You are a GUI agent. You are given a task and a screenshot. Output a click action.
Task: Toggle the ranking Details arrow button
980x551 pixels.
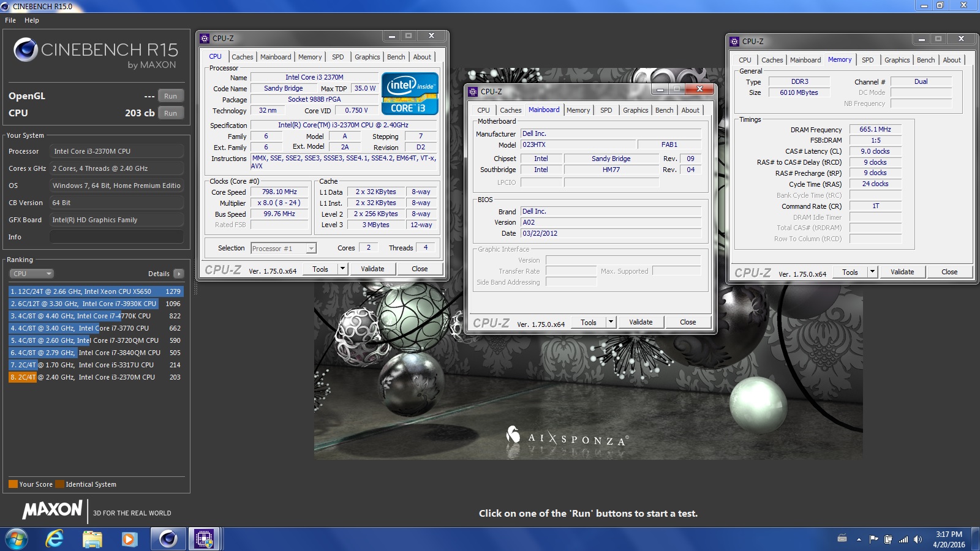pyautogui.click(x=178, y=274)
